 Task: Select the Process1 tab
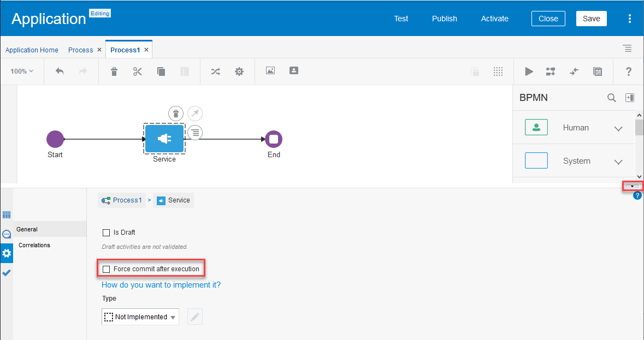pyautogui.click(x=125, y=50)
